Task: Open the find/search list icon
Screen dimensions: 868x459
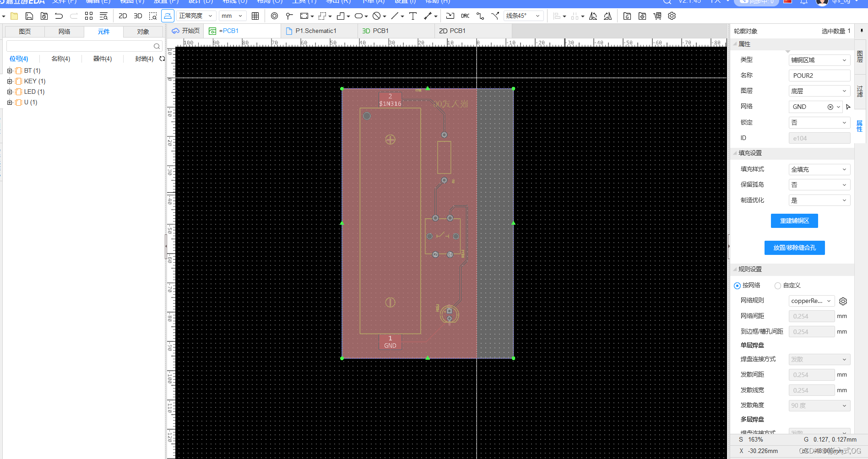Action: [x=103, y=16]
